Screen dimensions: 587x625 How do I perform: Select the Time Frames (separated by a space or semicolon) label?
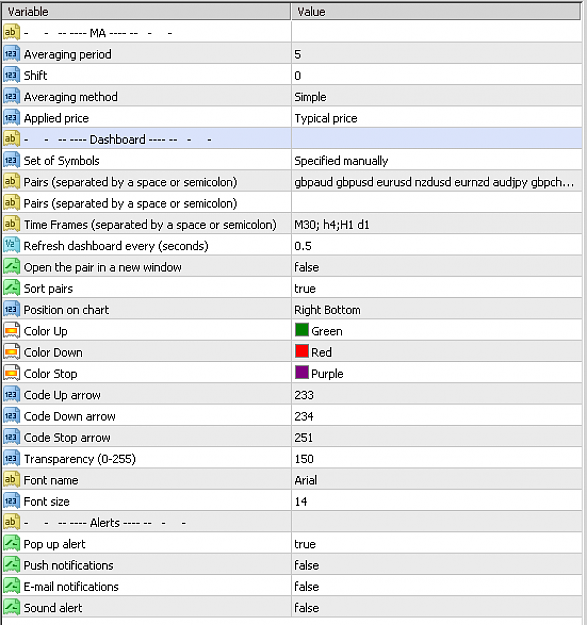150,225
